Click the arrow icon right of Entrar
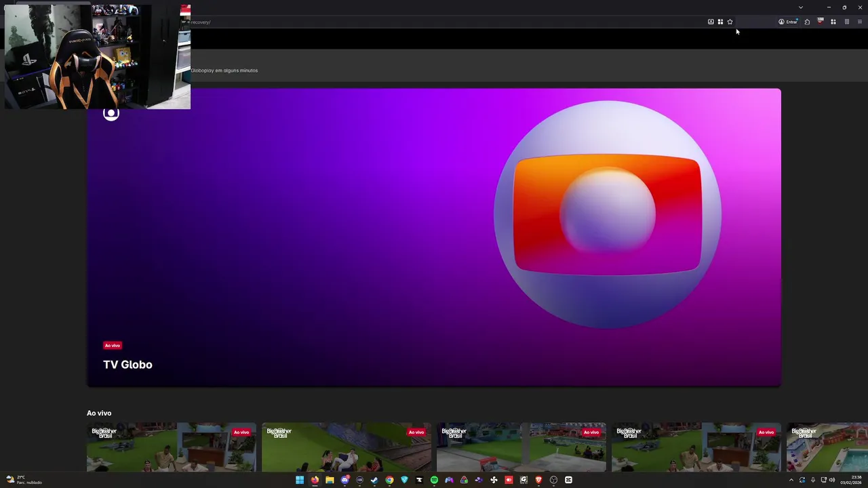 point(807,22)
